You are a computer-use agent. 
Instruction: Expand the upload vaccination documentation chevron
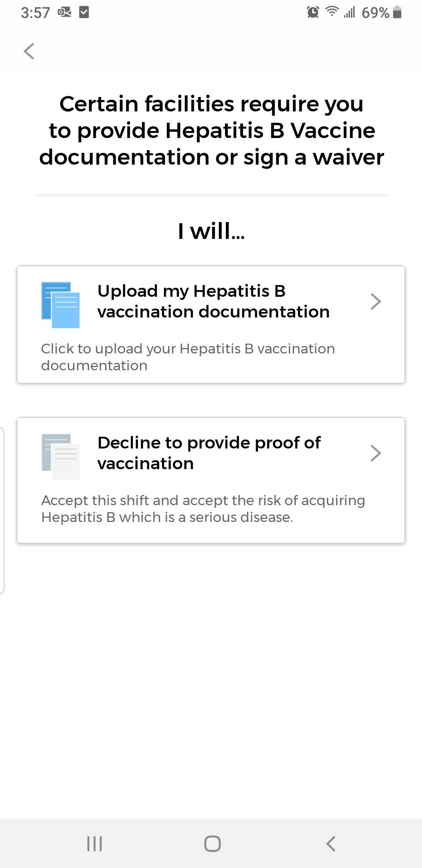click(376, 301)
